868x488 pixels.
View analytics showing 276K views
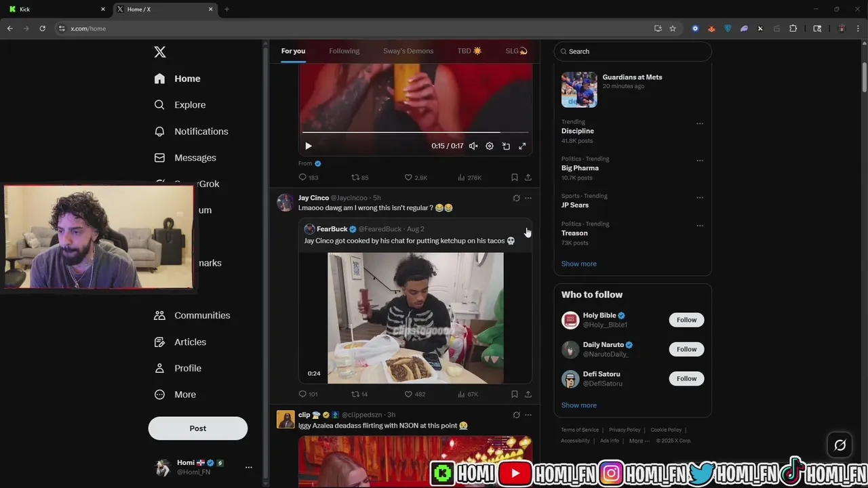pos(469,178)
